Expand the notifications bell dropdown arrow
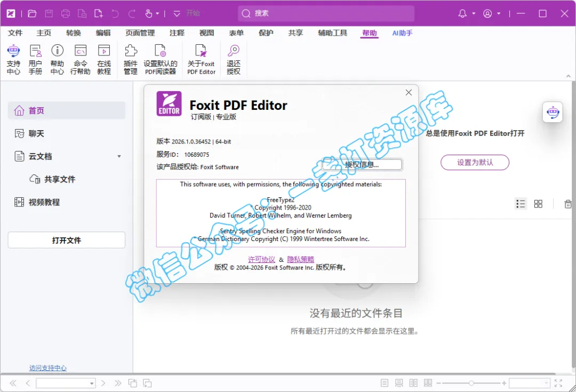 click(x=474, y=13)
